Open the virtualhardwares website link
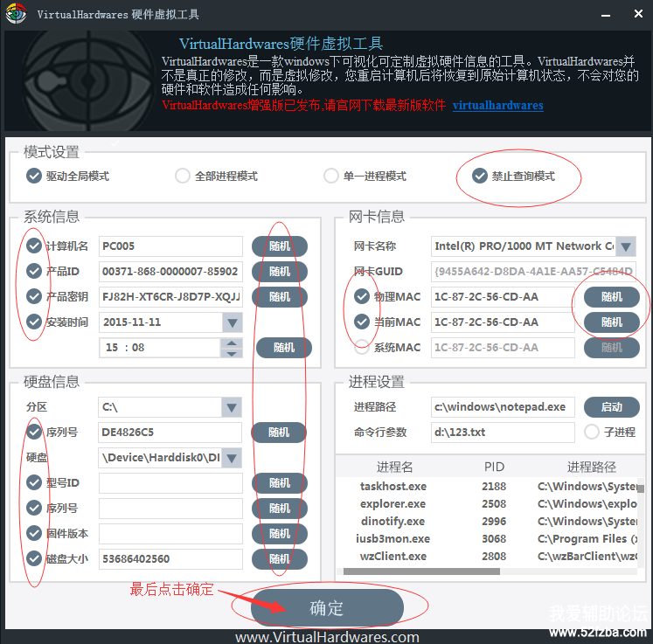Viewport: 653px width, 644px height. [497, 105]
